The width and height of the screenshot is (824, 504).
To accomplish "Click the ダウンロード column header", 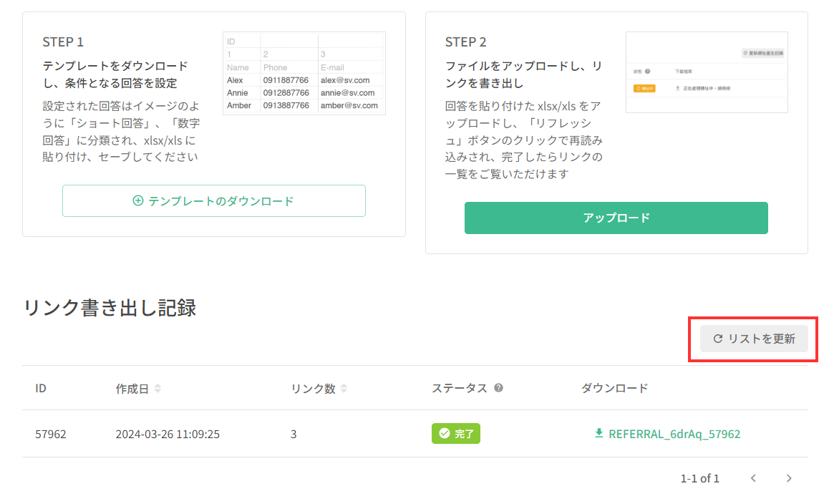I will 614,388.
